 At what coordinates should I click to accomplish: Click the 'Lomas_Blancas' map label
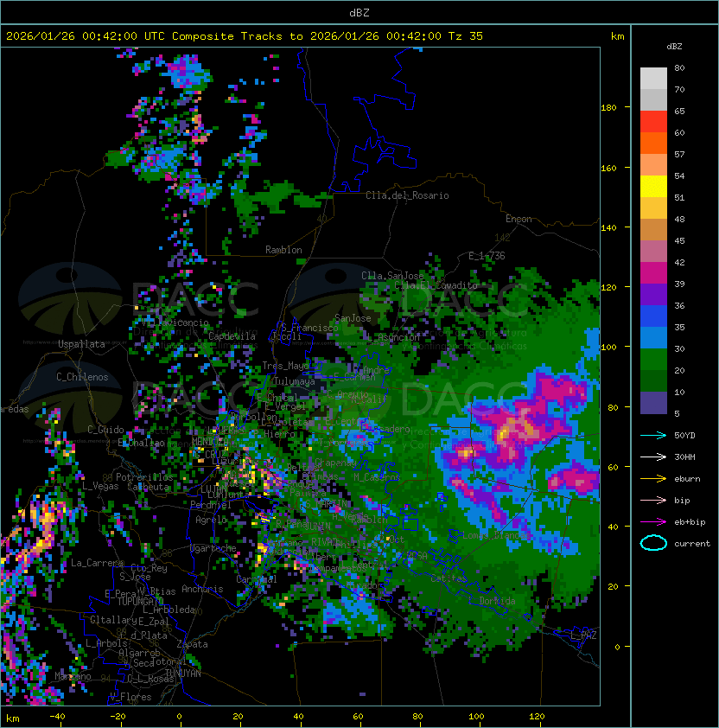(x=496, y=535)
